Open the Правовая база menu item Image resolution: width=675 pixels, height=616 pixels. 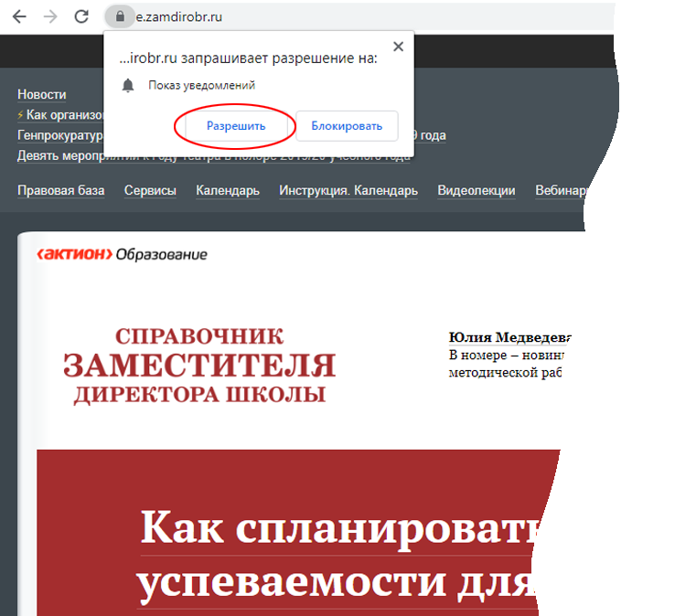click(60, 190)
